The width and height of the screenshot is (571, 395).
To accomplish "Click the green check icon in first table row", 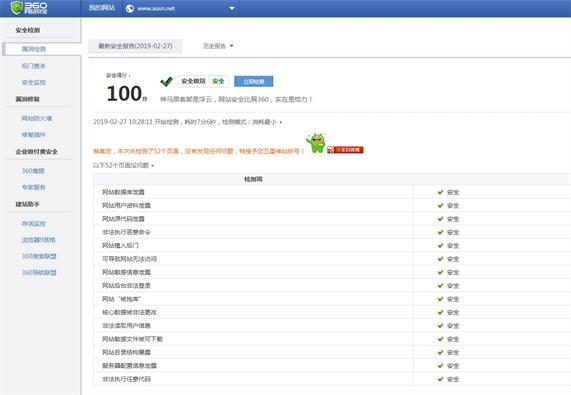I will (440, 192).
